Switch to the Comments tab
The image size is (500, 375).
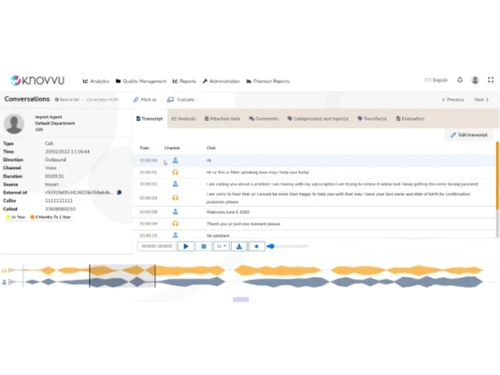[x=264, y=119]
